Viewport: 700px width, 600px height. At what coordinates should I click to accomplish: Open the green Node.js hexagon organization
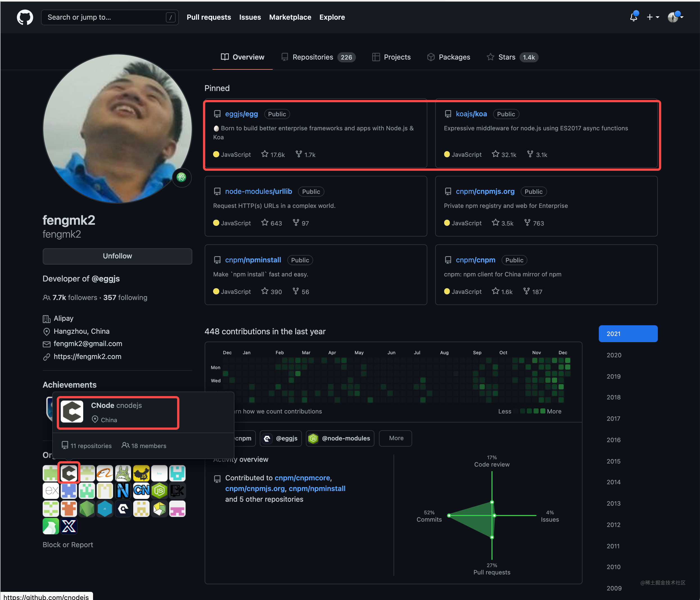pos(159,491)
